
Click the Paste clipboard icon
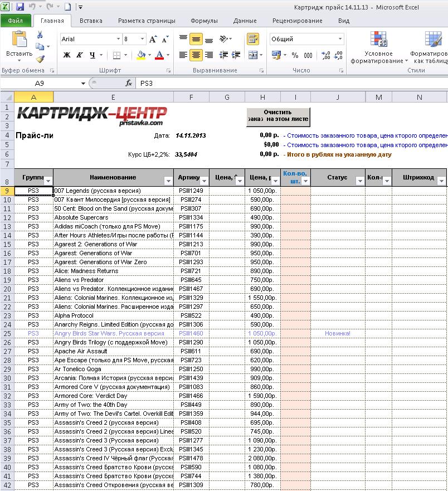20,40
